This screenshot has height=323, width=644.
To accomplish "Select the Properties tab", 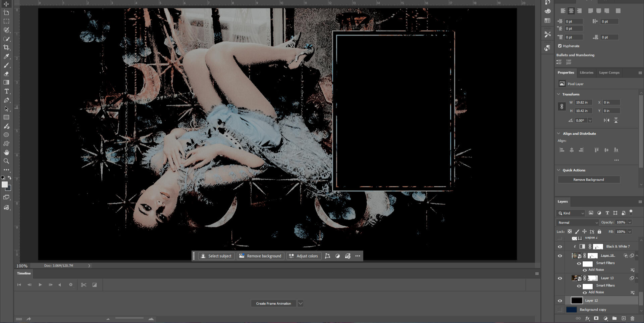I will [x=566, y=73].
